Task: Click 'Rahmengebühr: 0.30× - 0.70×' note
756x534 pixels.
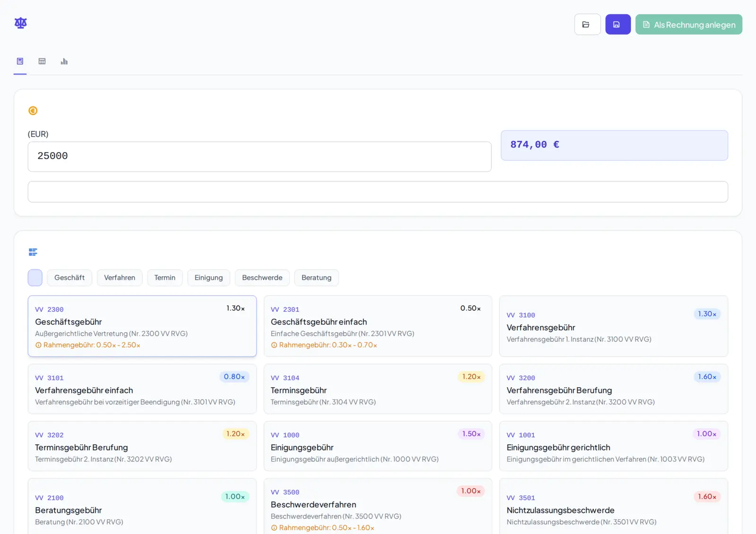Action: coord(328,345)
